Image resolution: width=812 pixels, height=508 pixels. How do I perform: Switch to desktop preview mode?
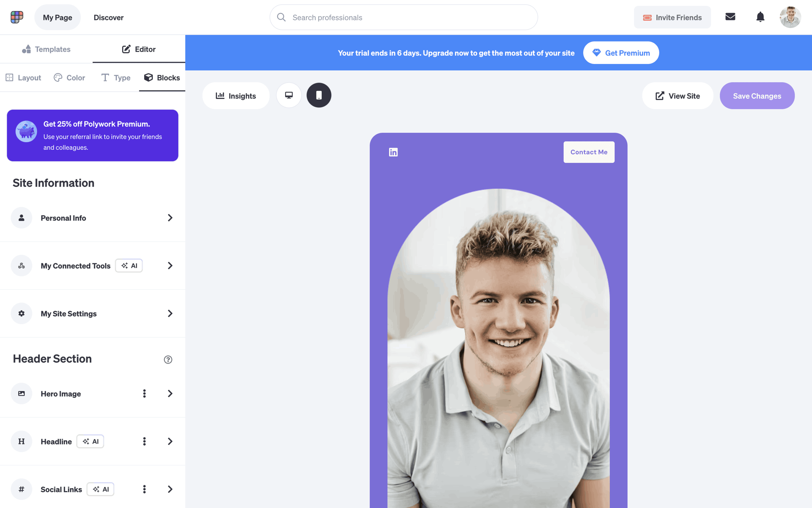pyautogui.click(x=289, y=95)
